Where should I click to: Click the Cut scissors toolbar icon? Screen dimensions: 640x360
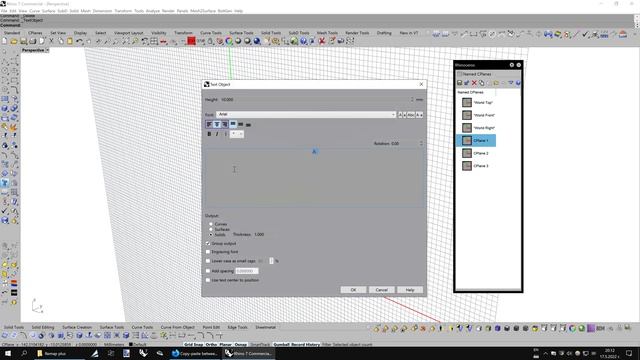(x=51, y=41)
